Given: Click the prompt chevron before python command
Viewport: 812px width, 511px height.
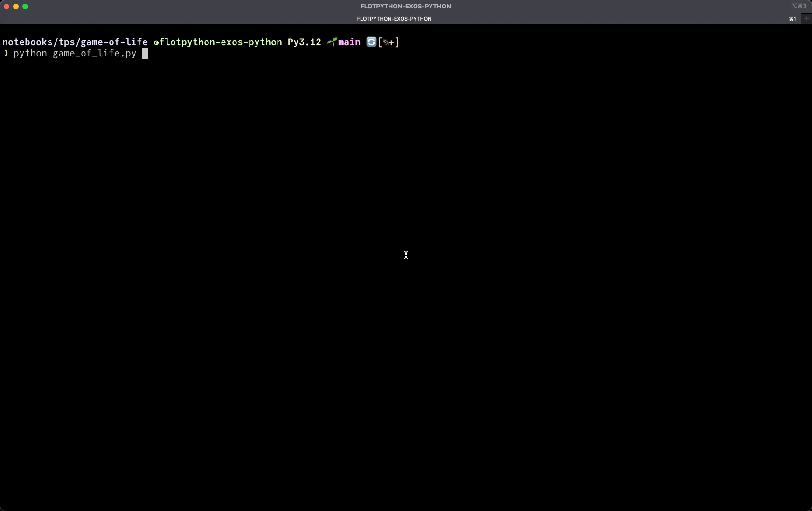Looking at the screenshot, I should (x=6, y=53).
